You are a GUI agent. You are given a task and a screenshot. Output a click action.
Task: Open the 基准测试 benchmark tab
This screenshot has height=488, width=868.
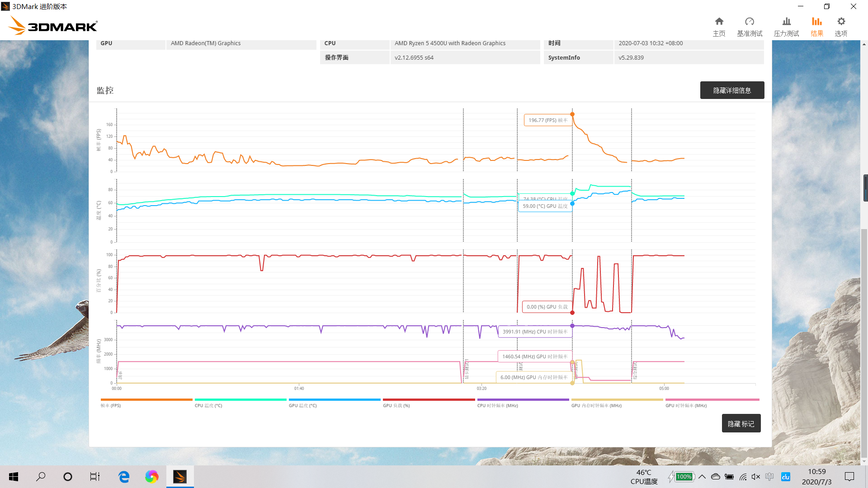750,27
